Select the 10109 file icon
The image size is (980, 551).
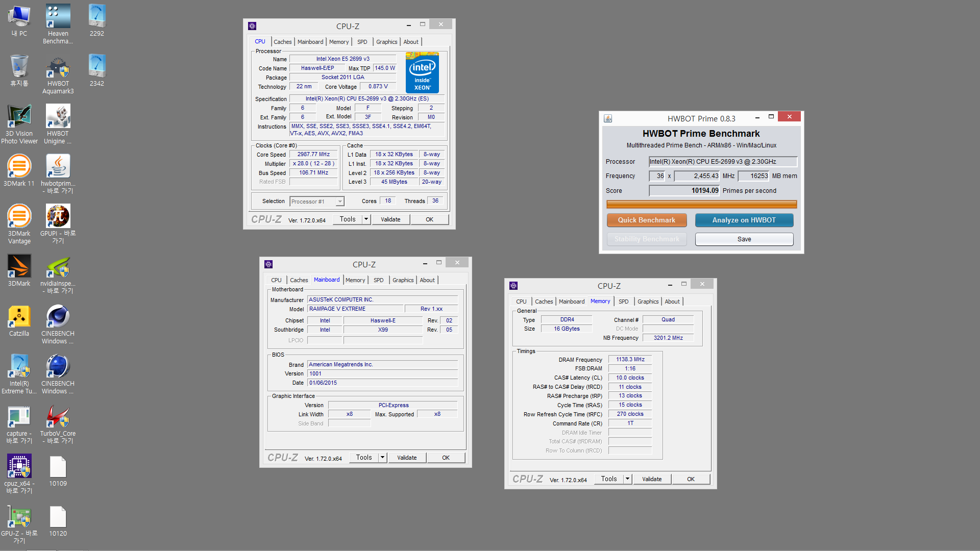click(58, 470)
